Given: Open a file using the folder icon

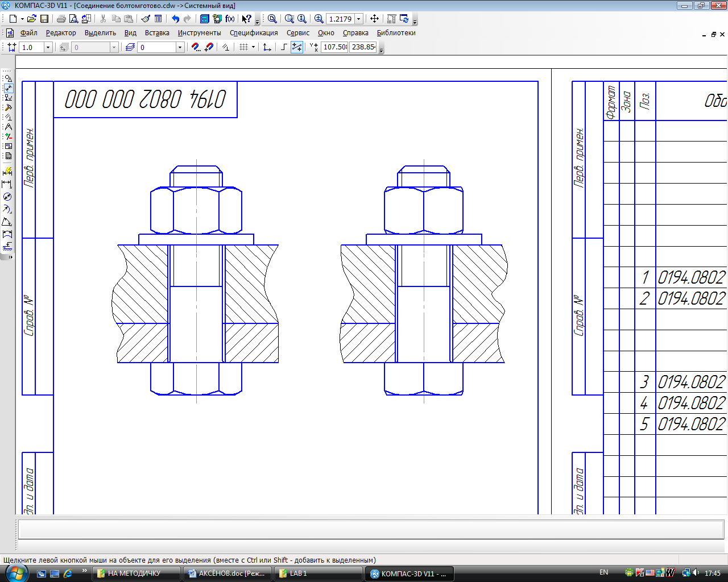Looking at the screenshot, I should pyautogui.click(x=32, y=19).
